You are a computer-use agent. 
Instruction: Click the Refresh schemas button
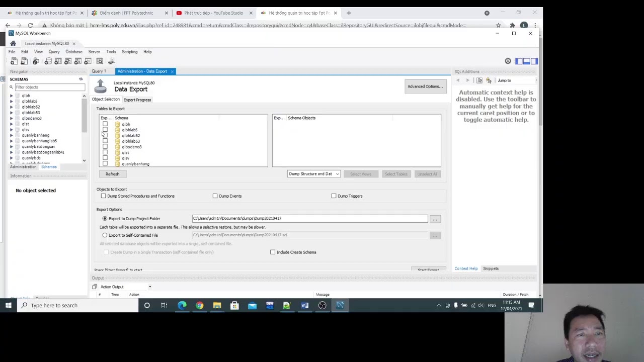112,174
